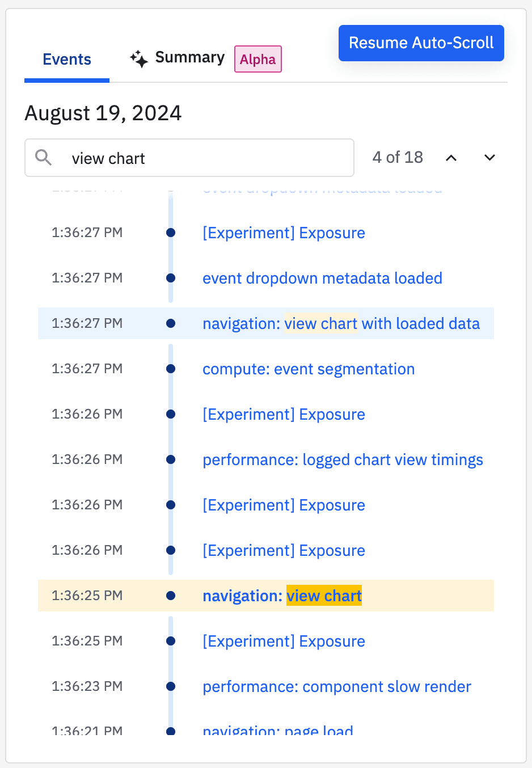Select 'performance: logged chart view timings' event

(x=343, y=460)
